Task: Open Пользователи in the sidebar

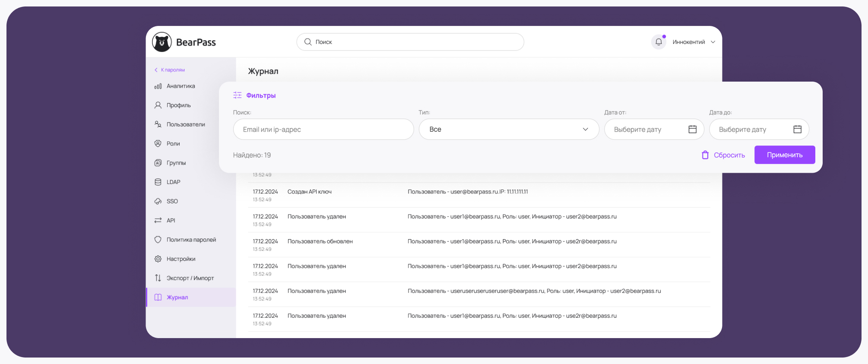Action: 186,124
